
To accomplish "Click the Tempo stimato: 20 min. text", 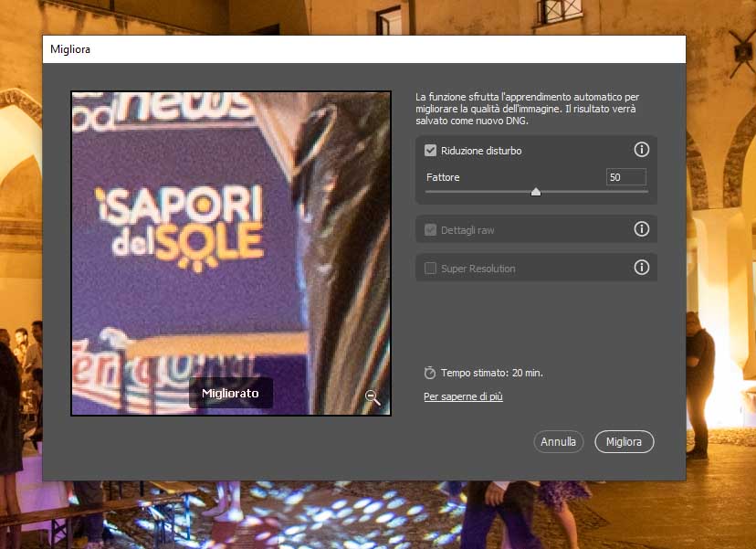I will pos(492,373).
